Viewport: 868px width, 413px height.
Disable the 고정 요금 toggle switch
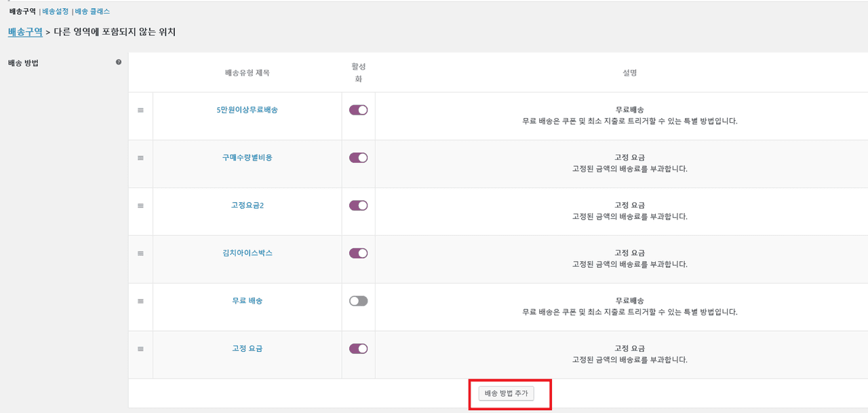tap(358, 349)
